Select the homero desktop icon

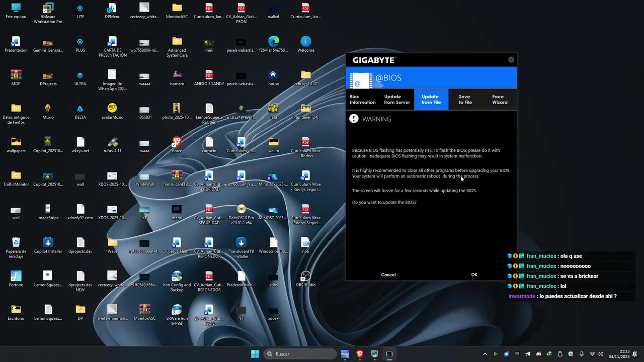[x=177, y=78]
